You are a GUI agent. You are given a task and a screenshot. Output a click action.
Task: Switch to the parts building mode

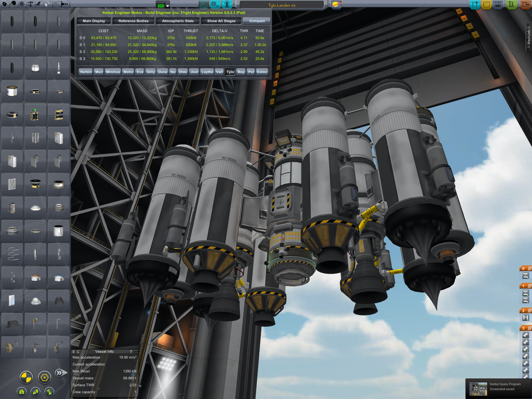click(x=203, y=4)
